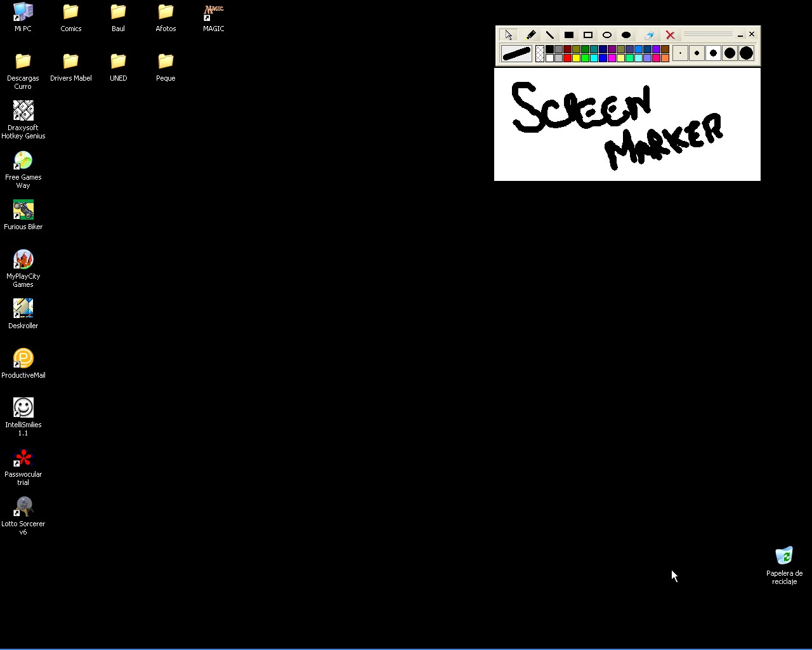812x650 pixels.
Task: Select the ProductiveMail shortcut
Action: [x=23, y=364]
